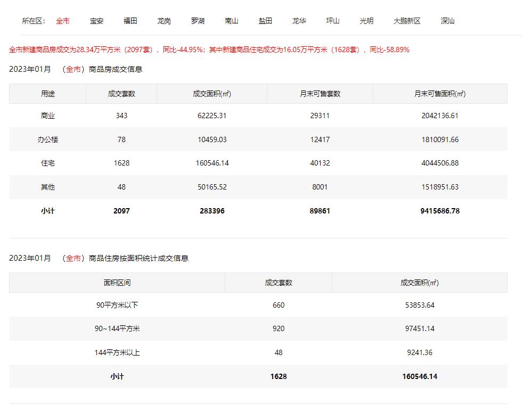Select the 坪山 district filter
Image resolution: width=532 pixels, height=420 pixels.
tap(333, 21)
